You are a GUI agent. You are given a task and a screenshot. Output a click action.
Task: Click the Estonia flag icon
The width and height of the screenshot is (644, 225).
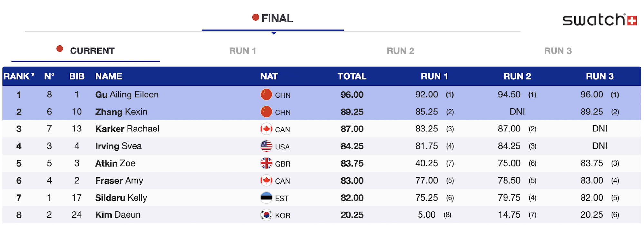[x=266, y=198]
